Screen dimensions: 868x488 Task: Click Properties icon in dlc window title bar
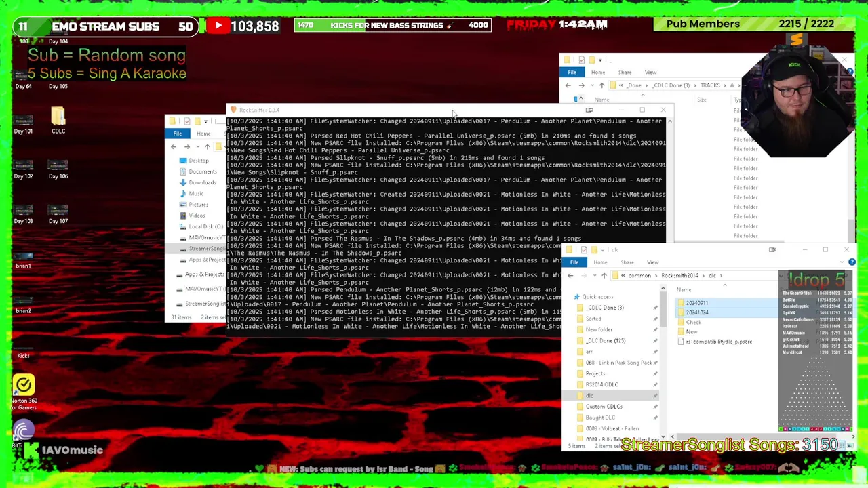583,250
